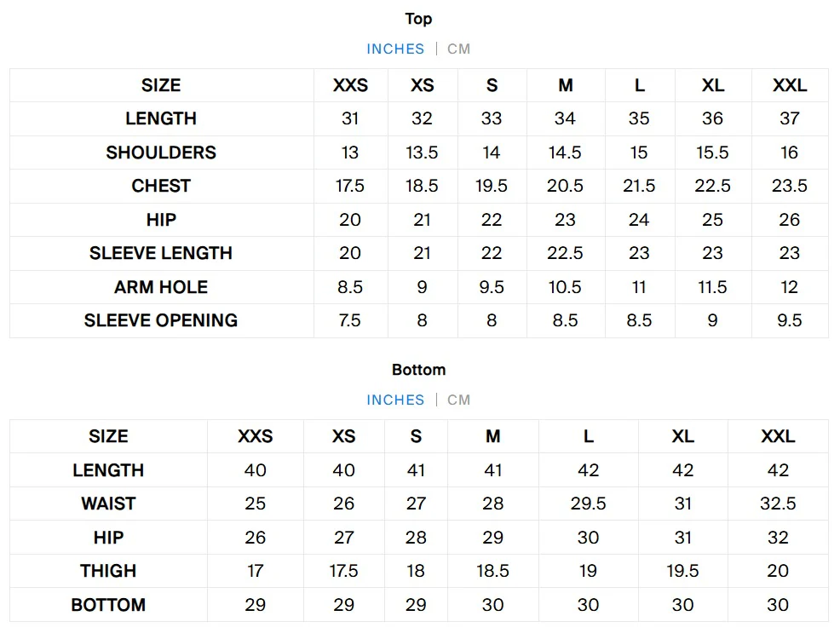Select INCHES for the Bottom table

pos(395,400)
